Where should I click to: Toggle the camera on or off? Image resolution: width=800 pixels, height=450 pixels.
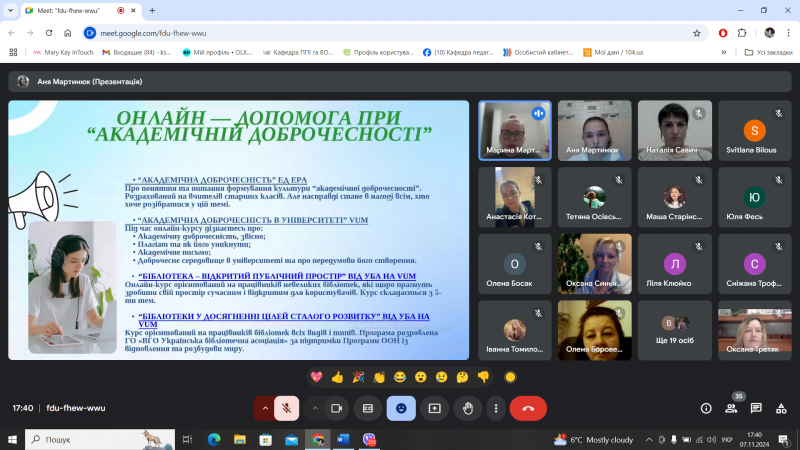click(337, 408)
